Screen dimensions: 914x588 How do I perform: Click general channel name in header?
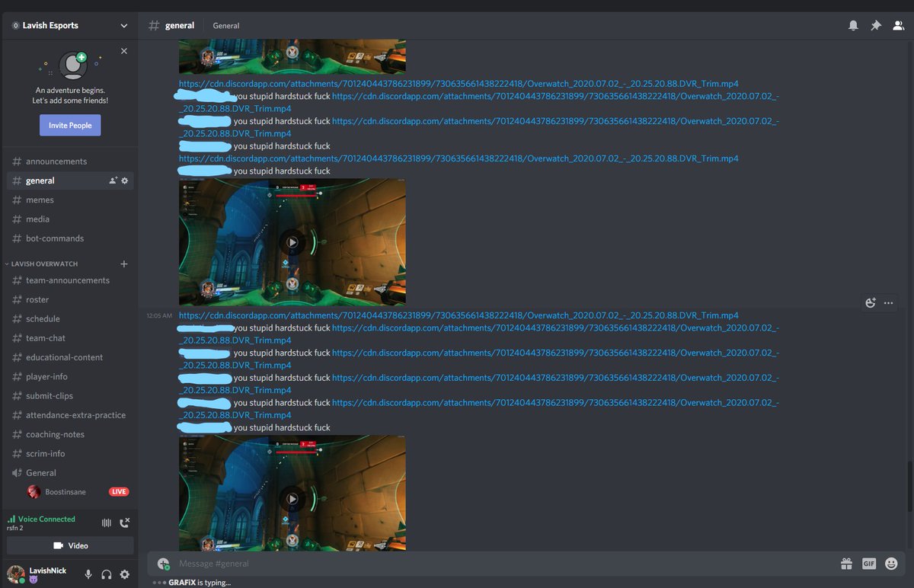pos(180,25)
